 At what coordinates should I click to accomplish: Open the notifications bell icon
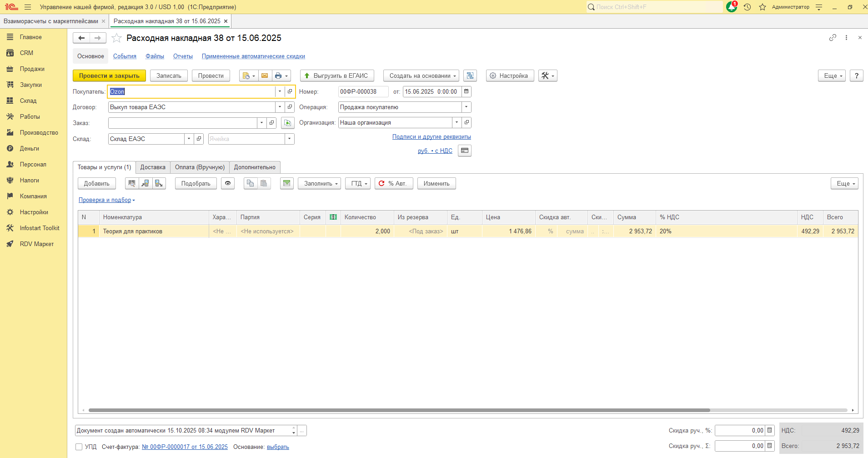731,7
